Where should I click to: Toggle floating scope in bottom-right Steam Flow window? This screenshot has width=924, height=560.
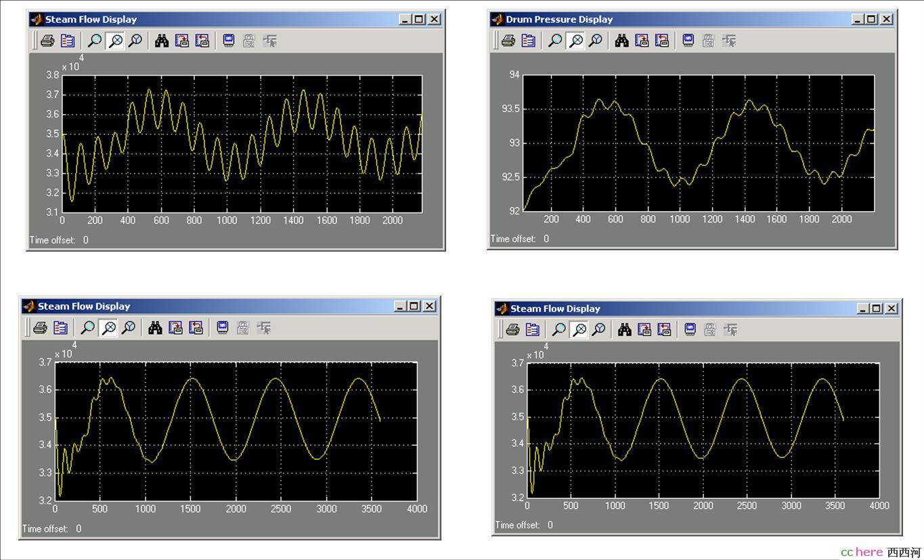pos(690,329)
